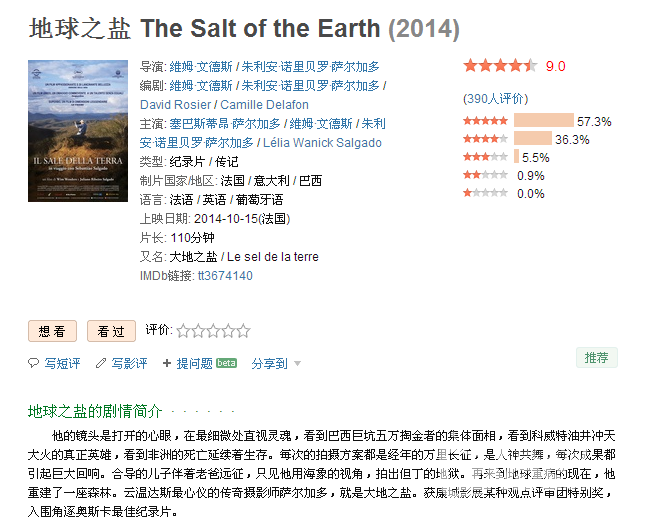This screenshot has height=531, width=649.
Task: Open writer David Rosier link
Action: coord(175,105)
